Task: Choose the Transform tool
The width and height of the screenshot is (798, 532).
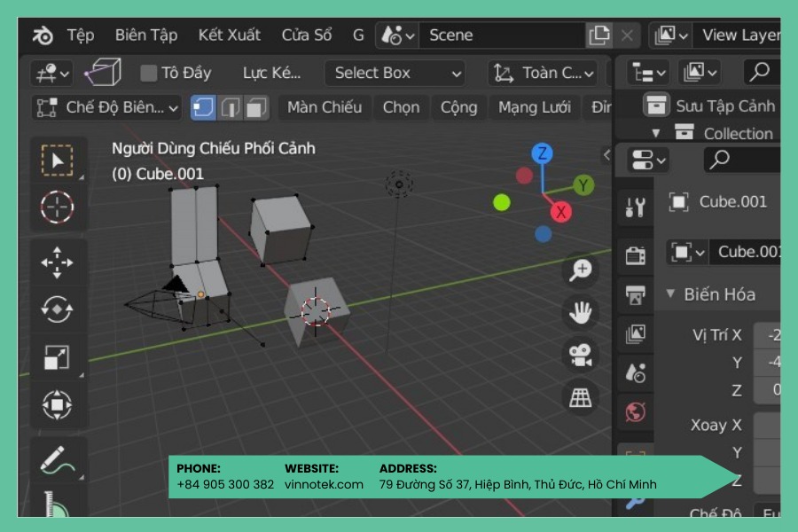Action: click(57, 404)
